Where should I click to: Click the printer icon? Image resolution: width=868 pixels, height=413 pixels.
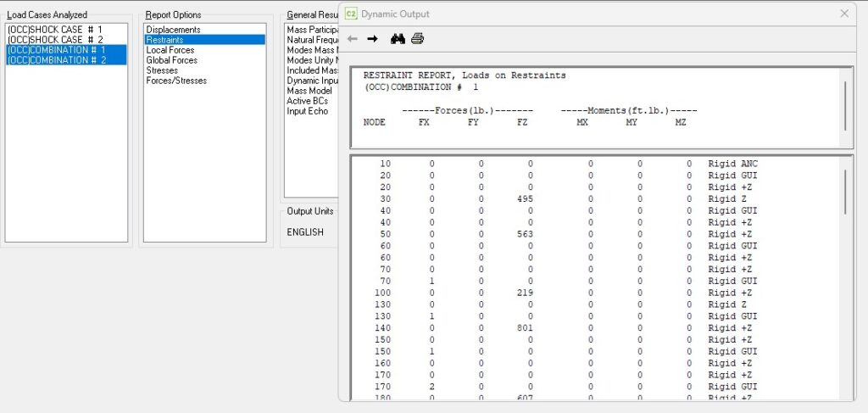[x=417, y=39]
